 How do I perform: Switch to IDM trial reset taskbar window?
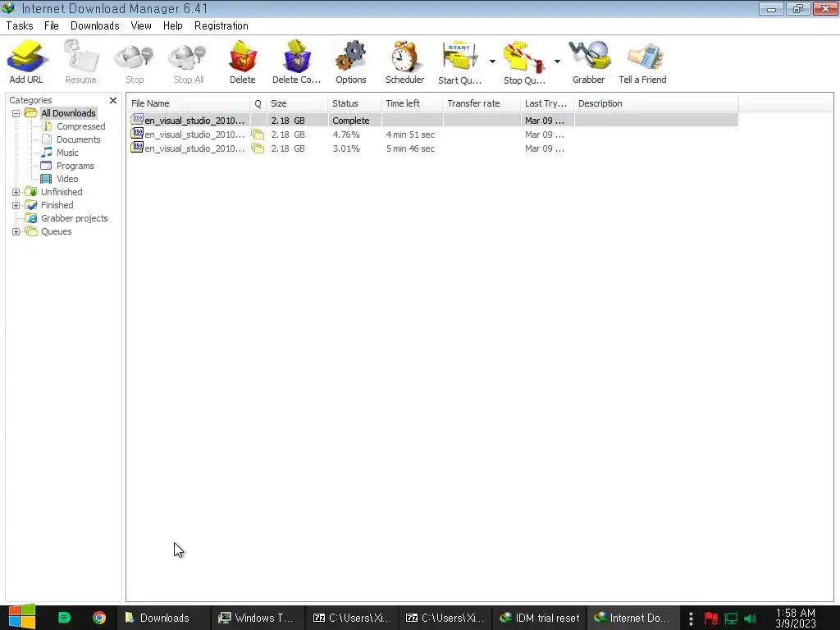(x=540, y=618)
